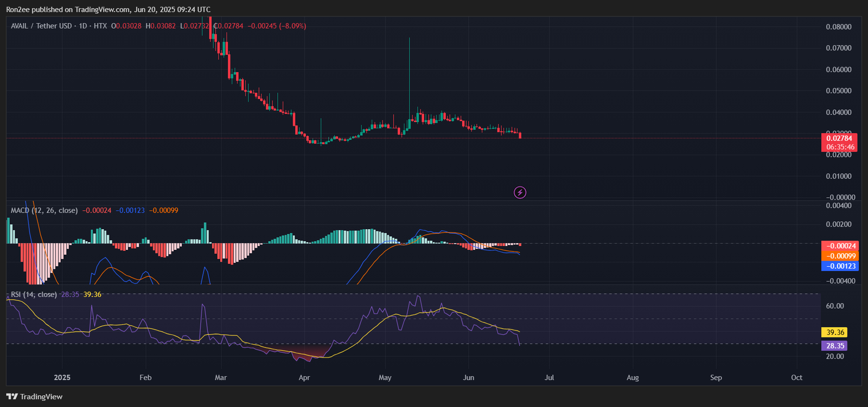Click the 0.07000 price axis label

tap(839, 48)
